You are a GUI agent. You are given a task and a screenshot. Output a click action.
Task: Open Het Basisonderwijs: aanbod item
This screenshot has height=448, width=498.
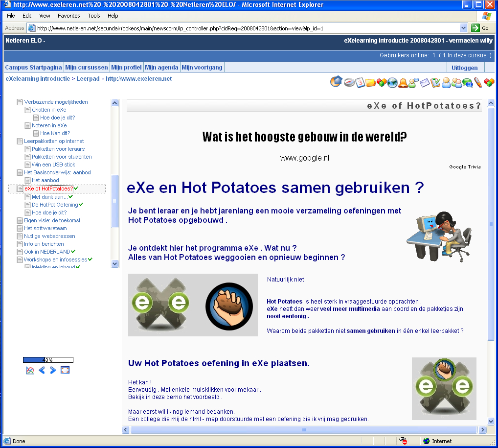pyautogui.click(x=58, y=172)
